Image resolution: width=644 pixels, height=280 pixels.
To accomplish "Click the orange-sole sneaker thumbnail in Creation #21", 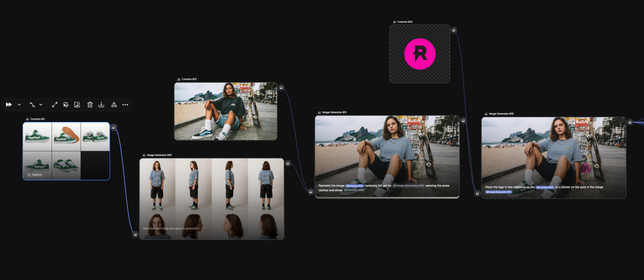I will (66, 136).
